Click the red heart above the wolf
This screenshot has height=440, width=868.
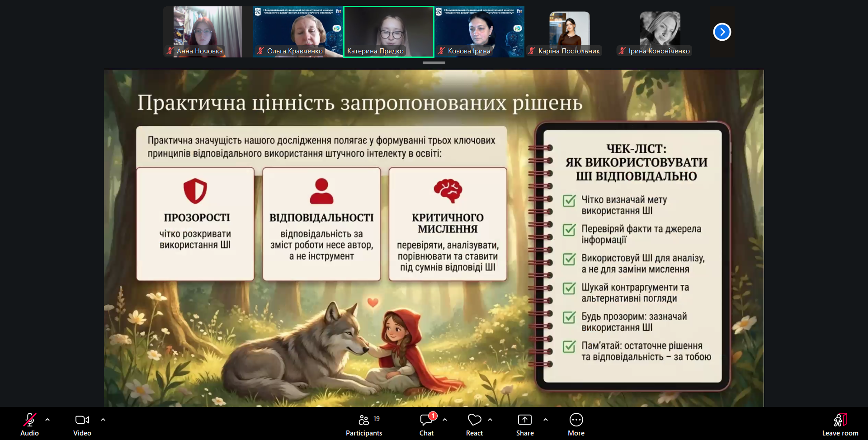point(373,303)
